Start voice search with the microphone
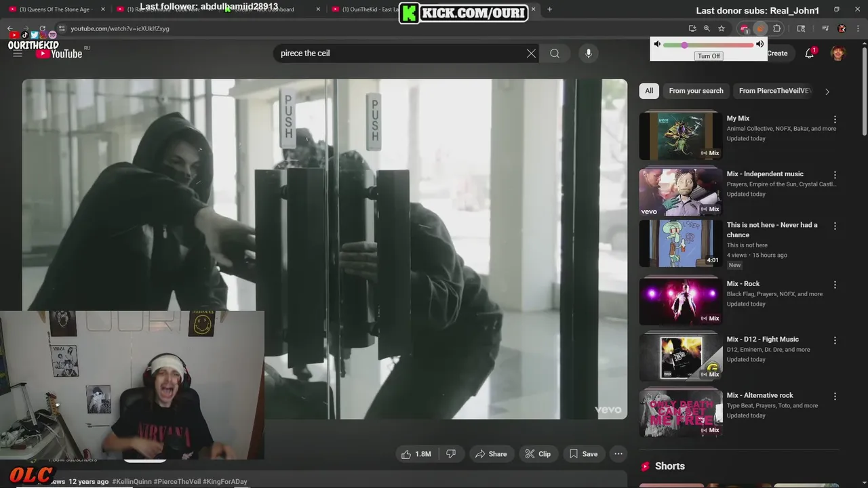Image resolution: width=868 pixels, height=488 pixels. (x=589, y=54)
